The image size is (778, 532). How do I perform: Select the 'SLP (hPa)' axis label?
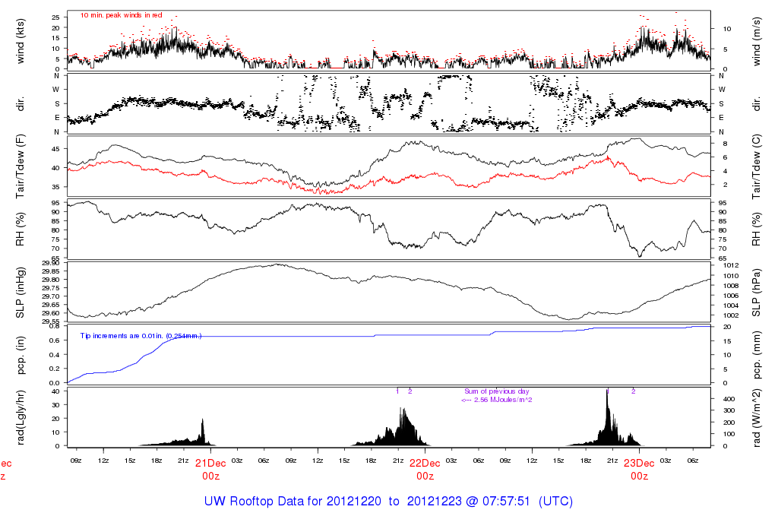pyautogui.click(x=756, y=293)
